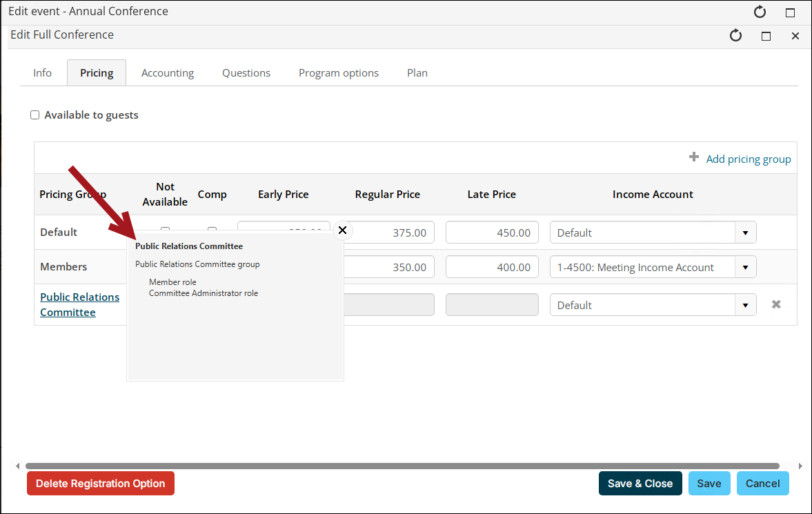The height and width of the screenshot is (514, 812).
Task: Go to the Questions tab
Action: point(246,73)
